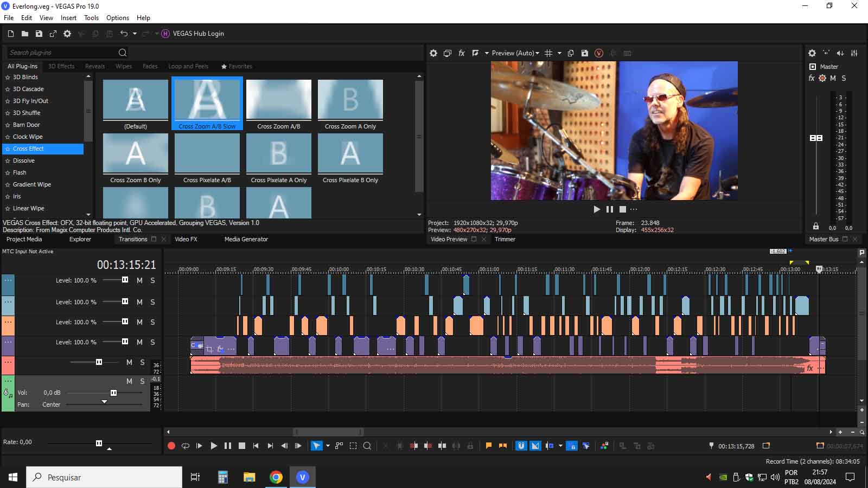The height and width of the screenshot is (488, 868).
Task: Adjust the Master bus volume fader
Action: [816, 138]
